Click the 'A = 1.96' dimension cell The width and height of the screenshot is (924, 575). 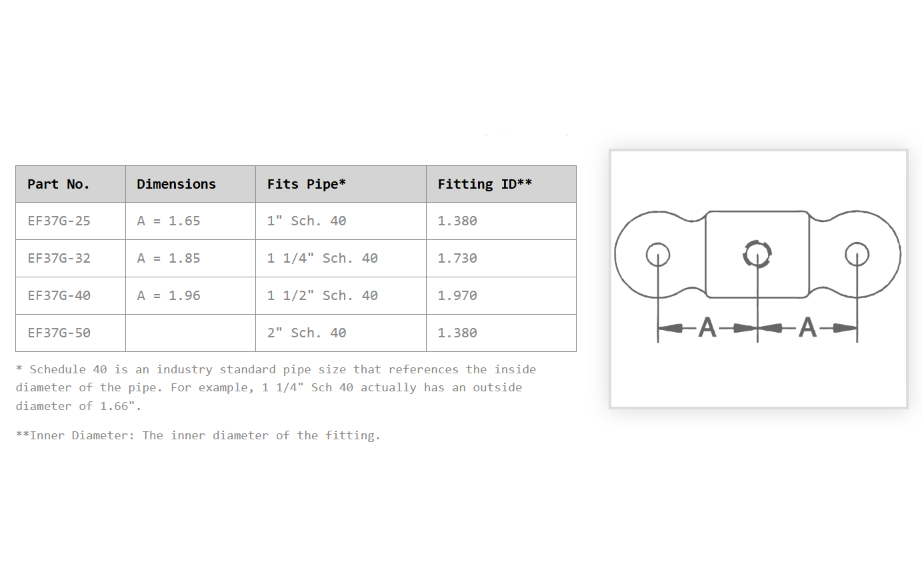[x=168, y=296]
